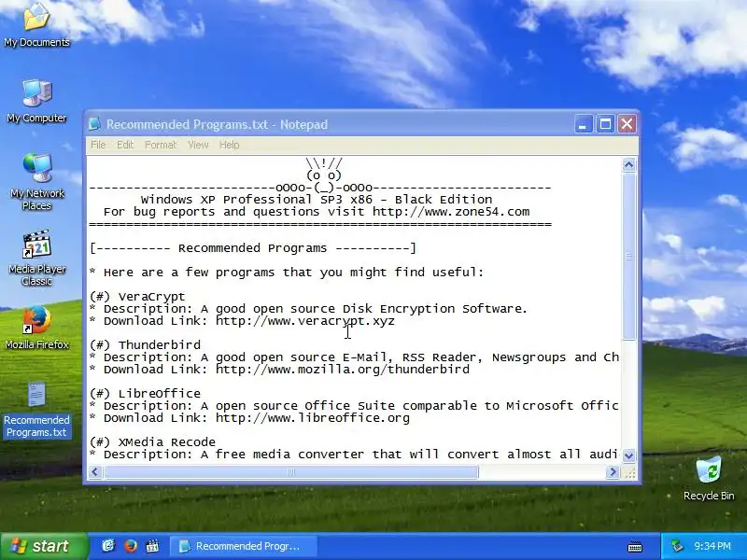Click the vertical scrollbar down arrow

click(628, 455)
